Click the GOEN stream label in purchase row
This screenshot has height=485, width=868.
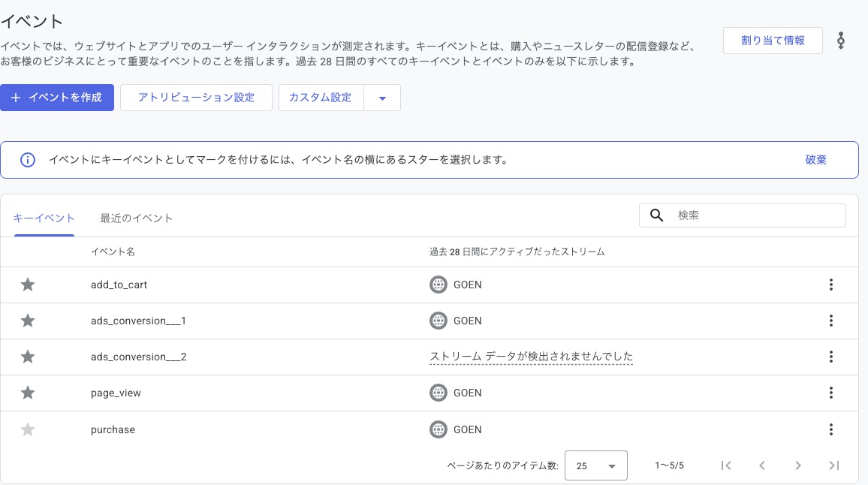pyautogui.click(x=468, y=429)
